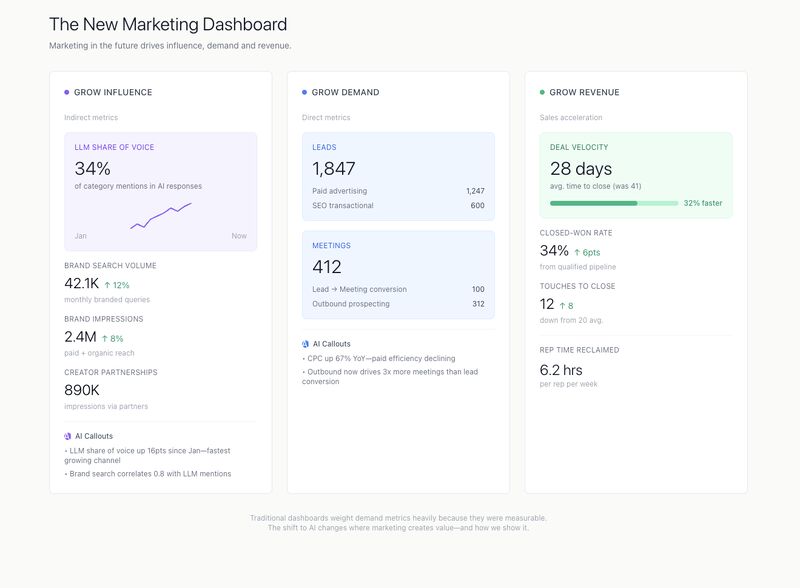Click the Paid advertising row in Leads
Image resolution: width=800 pixels, height=588 pixels.
coord(398,191)
